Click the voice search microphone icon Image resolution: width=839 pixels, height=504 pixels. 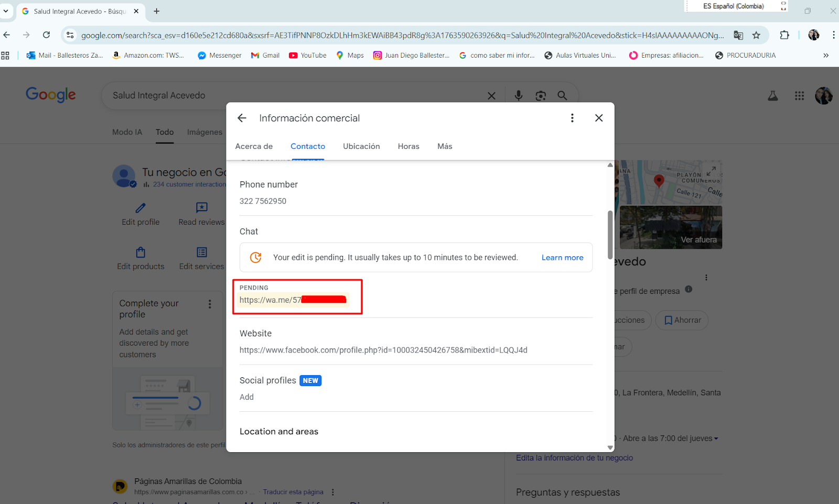pyautogui.click(x=518, y=95)
